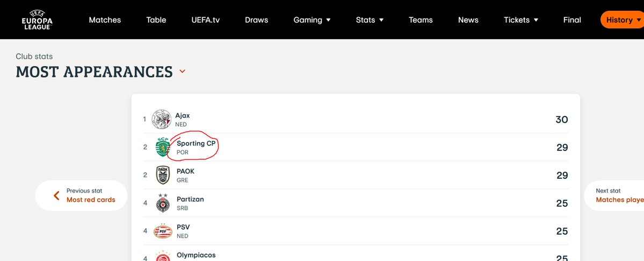Click PAOK's appearances value 29
Viewport: 644px width, 261px height.
(562, 175)
